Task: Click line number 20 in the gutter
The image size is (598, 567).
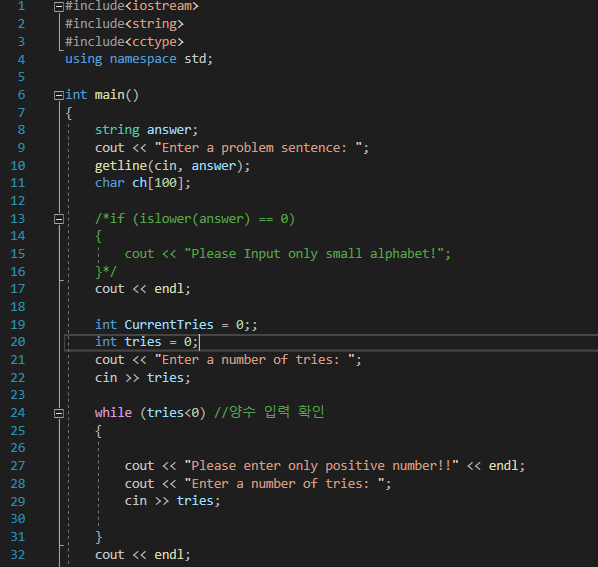Action: (x=18, y=342)
